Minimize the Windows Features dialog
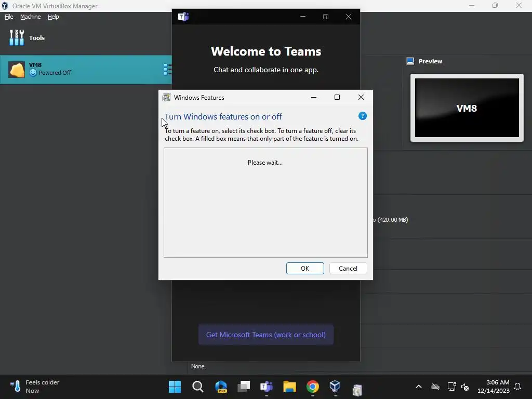The width and height of the screenshot is (532, 399). point(314,97)
